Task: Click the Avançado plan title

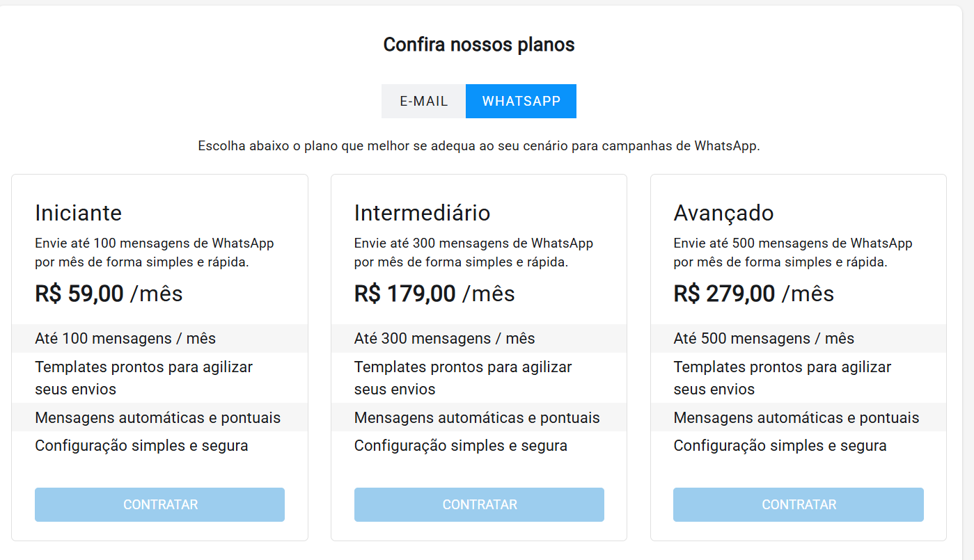Action: click(723, 213)
